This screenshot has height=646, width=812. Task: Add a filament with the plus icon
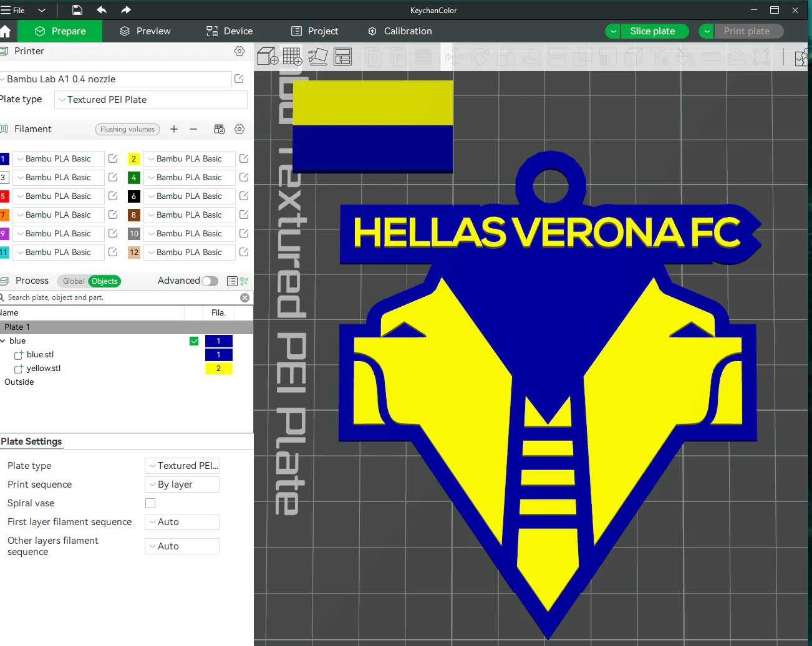174,129
